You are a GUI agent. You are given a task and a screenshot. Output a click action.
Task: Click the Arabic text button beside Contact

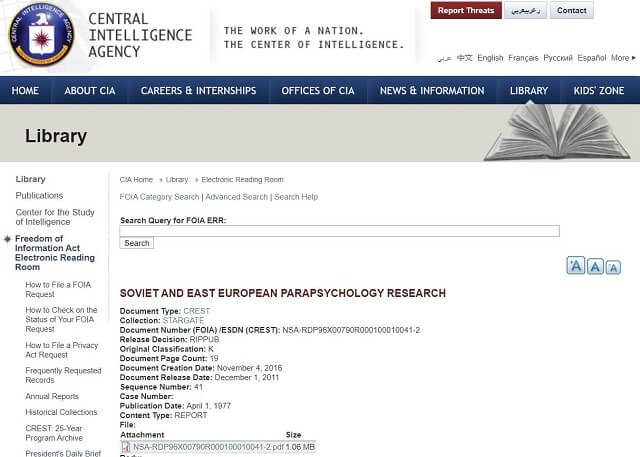(x=525, y=11)
